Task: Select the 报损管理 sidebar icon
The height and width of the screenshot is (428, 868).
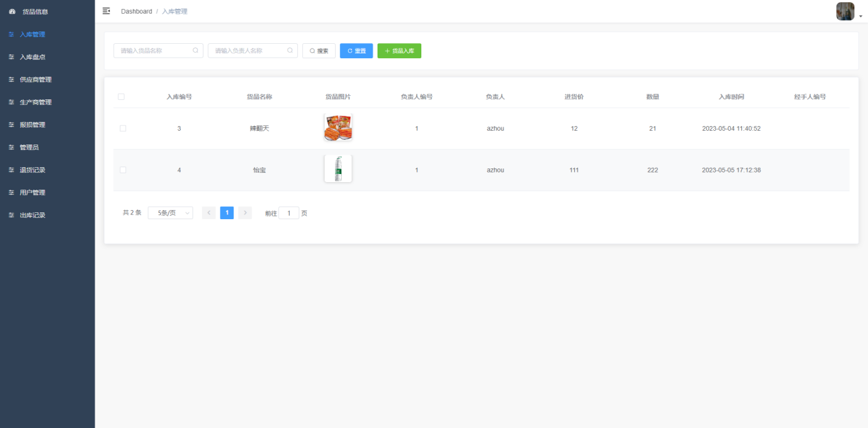Action: click(x=11, y=125)
